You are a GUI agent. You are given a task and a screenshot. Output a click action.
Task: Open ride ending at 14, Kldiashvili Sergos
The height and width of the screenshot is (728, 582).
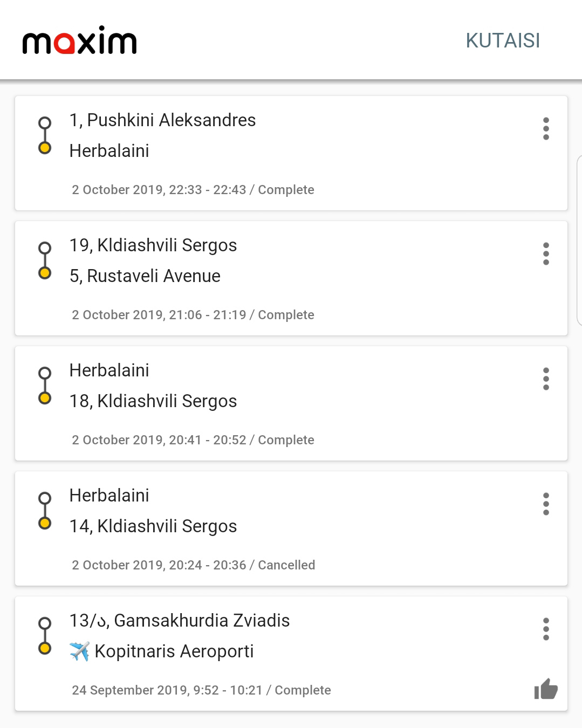coord(291,528)
